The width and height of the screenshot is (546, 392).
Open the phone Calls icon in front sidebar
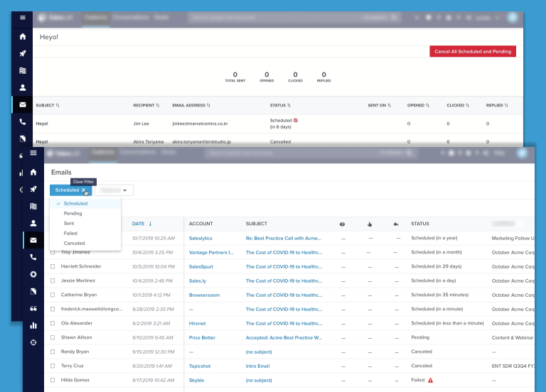click(33, 257)
